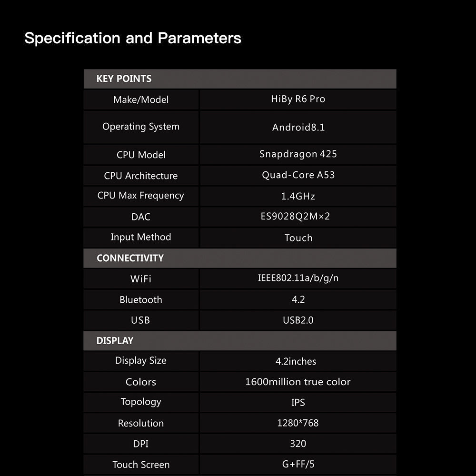The width and height of the screenshot is (476, 476).
Task: Click the USB2.0 value cell
Action: 298,320
